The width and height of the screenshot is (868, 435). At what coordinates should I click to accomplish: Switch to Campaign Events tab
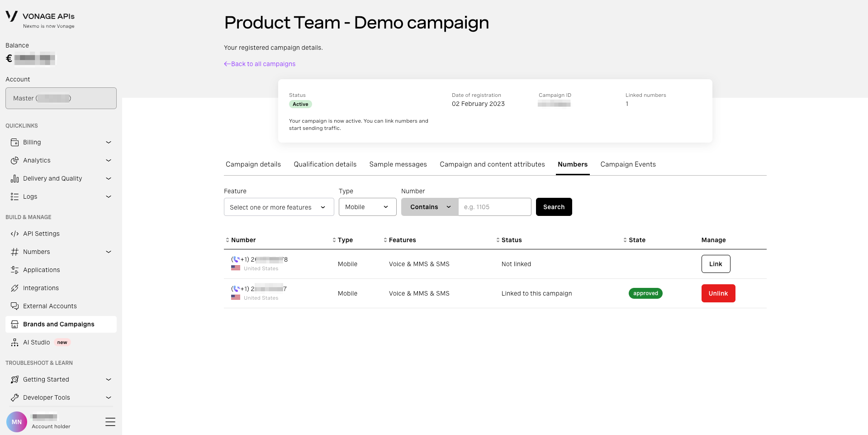[x=628, y=164]
